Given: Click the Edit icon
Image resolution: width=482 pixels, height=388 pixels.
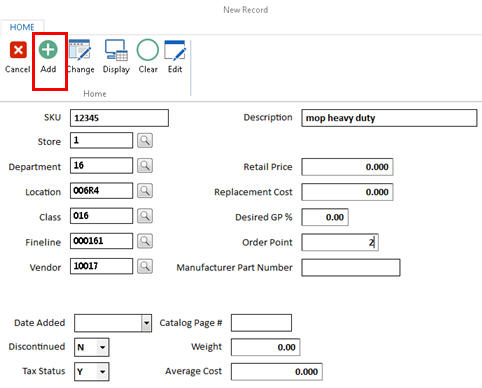Looking at the screenshot, I should [175, 50].
